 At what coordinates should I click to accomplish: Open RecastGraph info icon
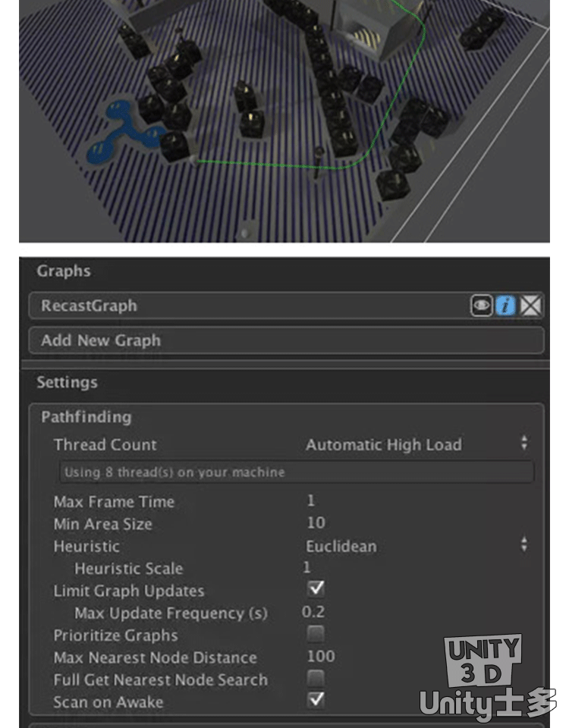pos(505,306)
